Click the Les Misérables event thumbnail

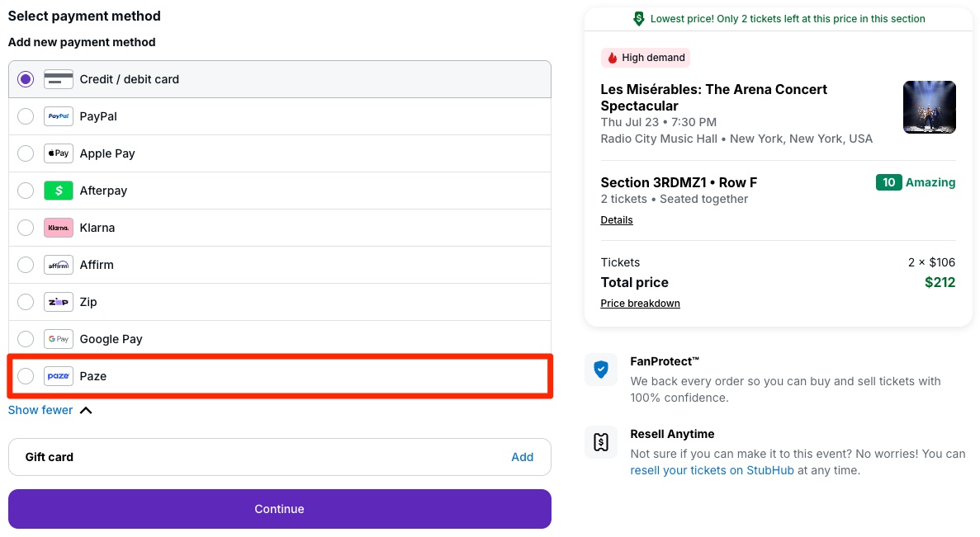click(930, 106)
